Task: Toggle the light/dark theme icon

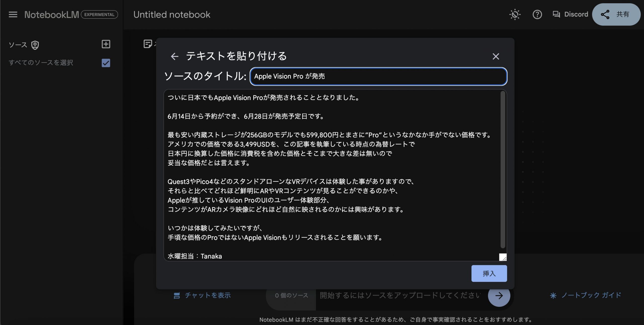Action: pyautogui.click(x=515, y=14)
